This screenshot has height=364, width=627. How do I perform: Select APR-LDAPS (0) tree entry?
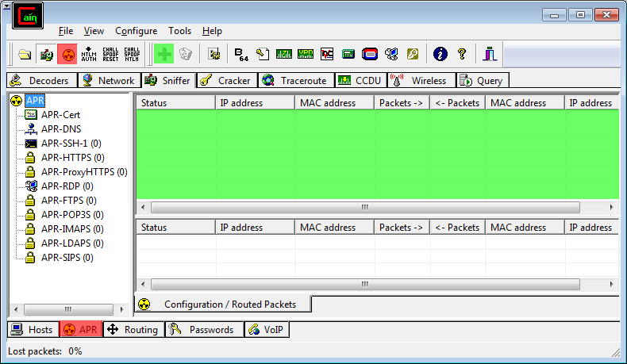[x=72, y=243]
